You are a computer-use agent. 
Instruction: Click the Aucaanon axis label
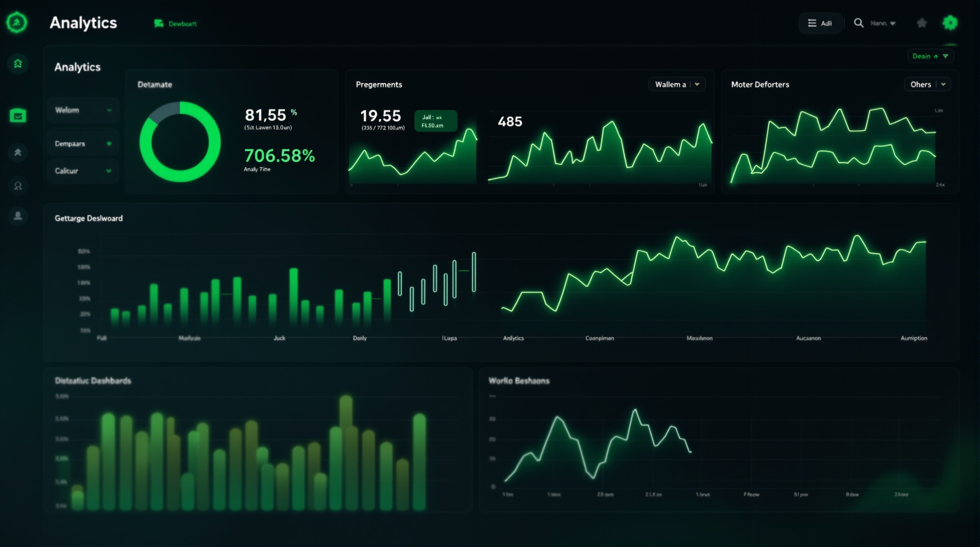(808, 338)
